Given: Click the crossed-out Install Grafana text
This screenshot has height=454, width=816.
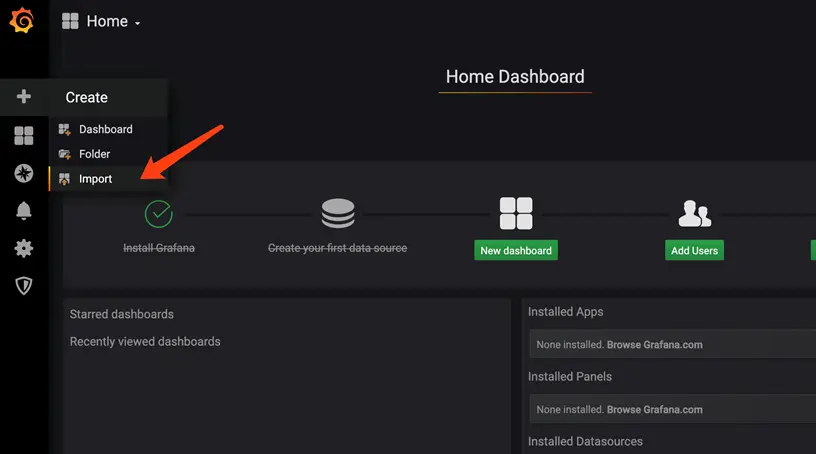Looking at the screenshot, I should pyautogui.click(x=159, y=248).
